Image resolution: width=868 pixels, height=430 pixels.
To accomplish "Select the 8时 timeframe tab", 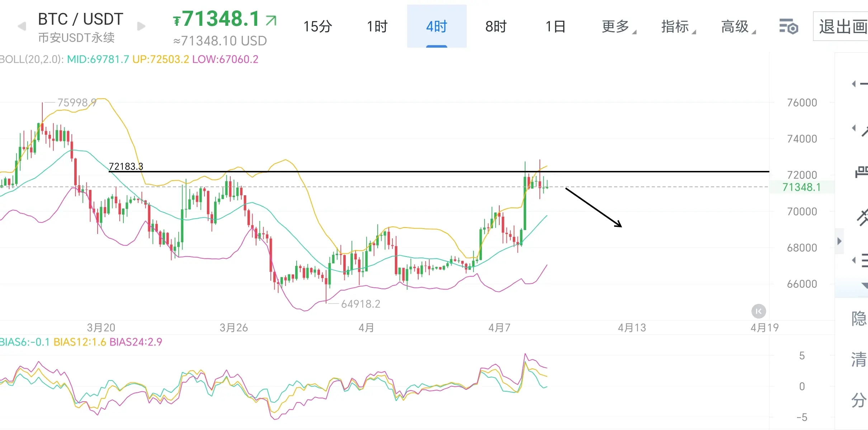I will [x=496, y=27].
